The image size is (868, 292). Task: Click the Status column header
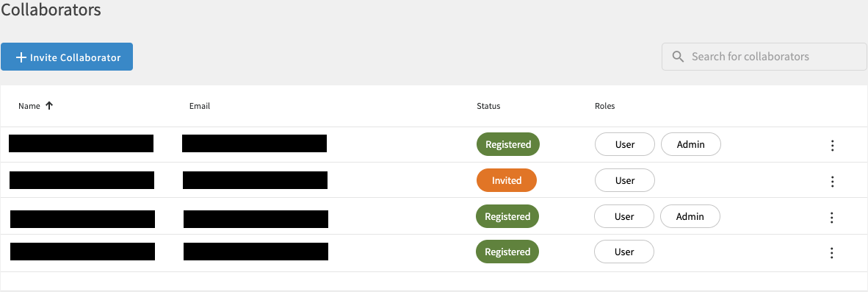click(488, 106)
